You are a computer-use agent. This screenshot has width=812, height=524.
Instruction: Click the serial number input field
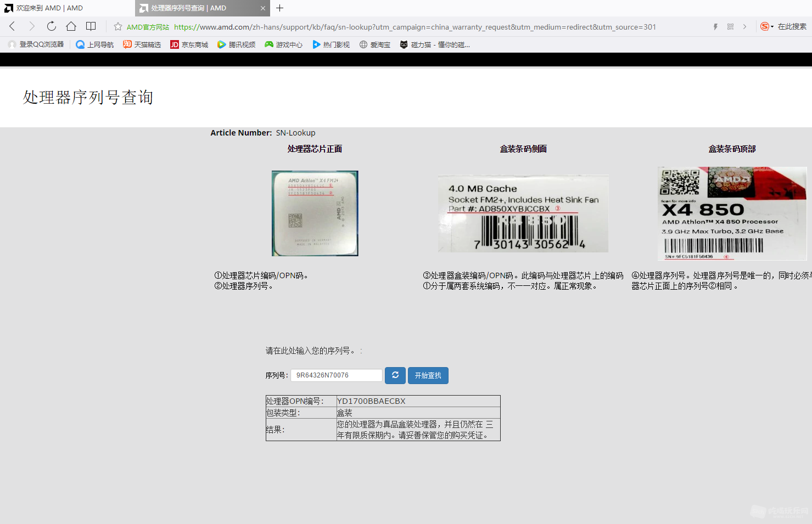(337, 375)
